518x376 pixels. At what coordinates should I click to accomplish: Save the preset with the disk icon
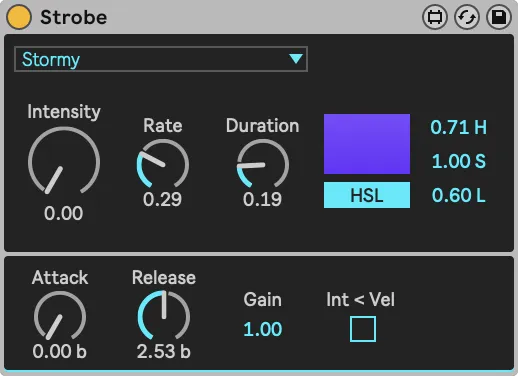click(x=499, y=17)
